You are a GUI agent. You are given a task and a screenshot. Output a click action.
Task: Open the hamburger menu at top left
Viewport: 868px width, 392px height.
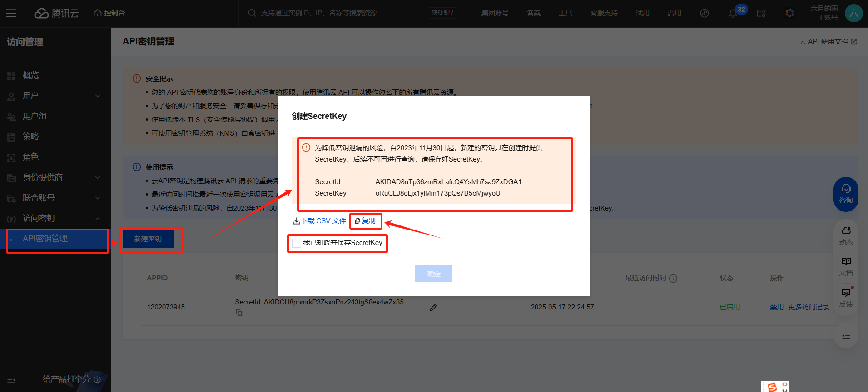[11, 13]
